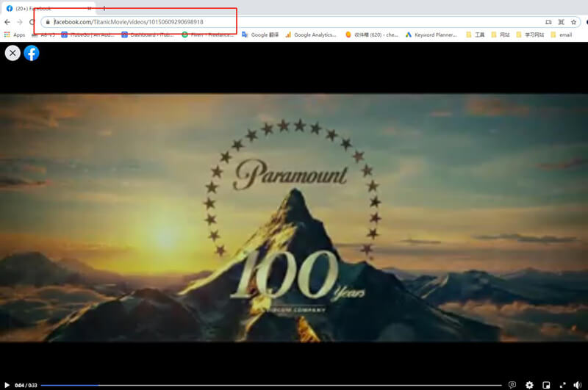Open the Google Analytics bookmark
The image size is (588, 390).
pyautogui.click(x=311, y=35)
